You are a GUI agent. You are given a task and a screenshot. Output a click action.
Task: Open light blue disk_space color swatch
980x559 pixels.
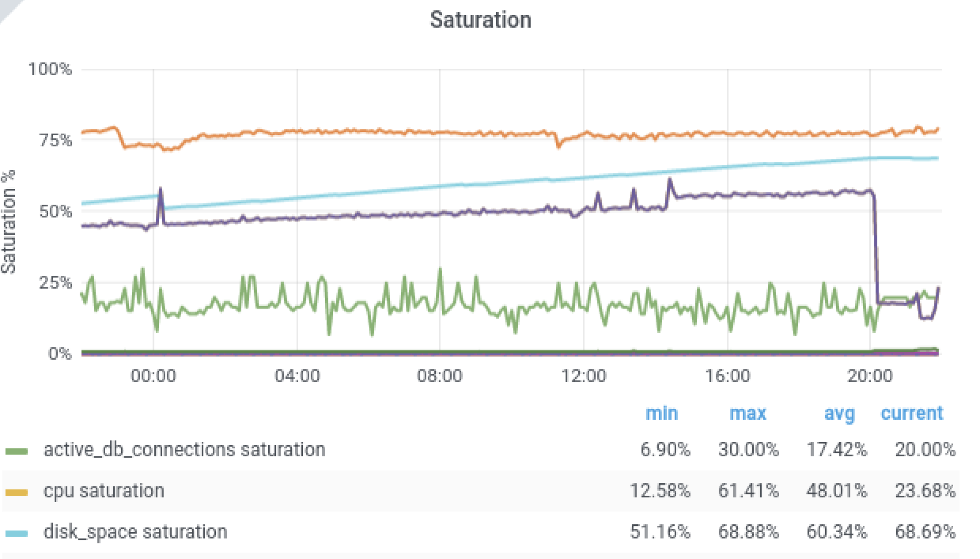[x=17, y=533]
